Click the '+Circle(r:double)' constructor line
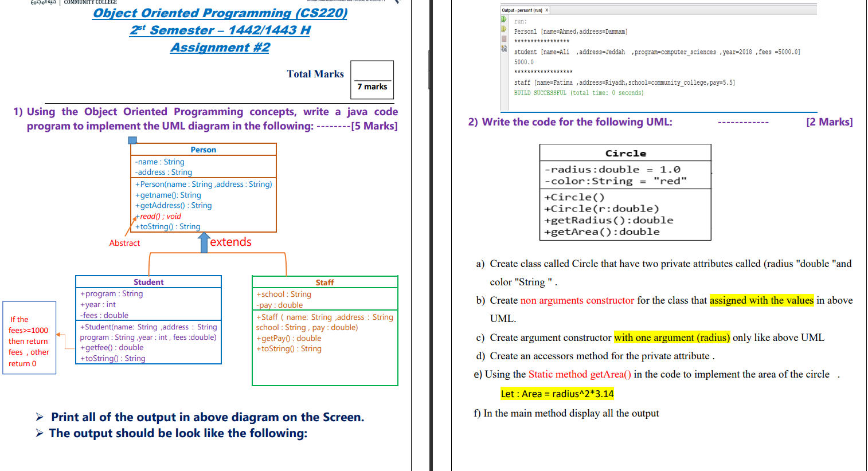Image resolution: width=868 pixels, height=471 pixels. click(x=602, y=209)
